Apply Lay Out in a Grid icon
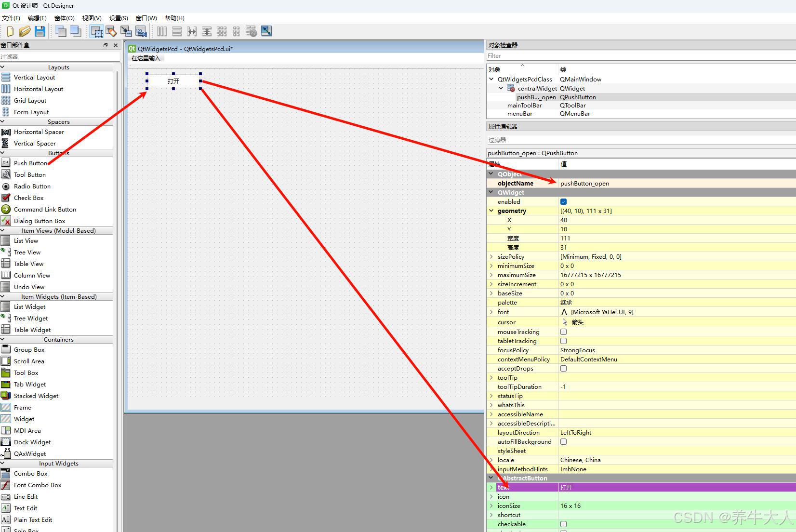Viewport: 796px width, 532px height. coord(222,32)
